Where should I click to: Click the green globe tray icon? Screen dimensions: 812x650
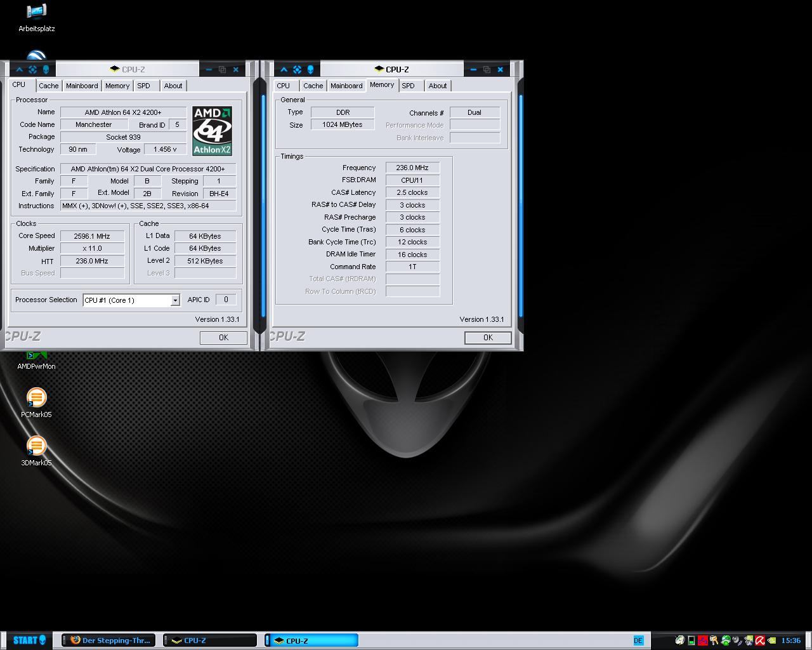pyautogui.click(x=726, y=640)
